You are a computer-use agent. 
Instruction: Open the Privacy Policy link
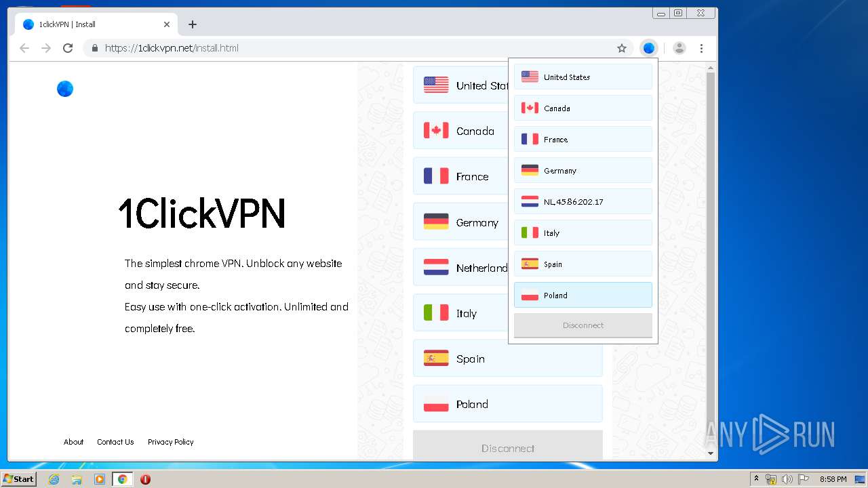click(x=171, y=442)
